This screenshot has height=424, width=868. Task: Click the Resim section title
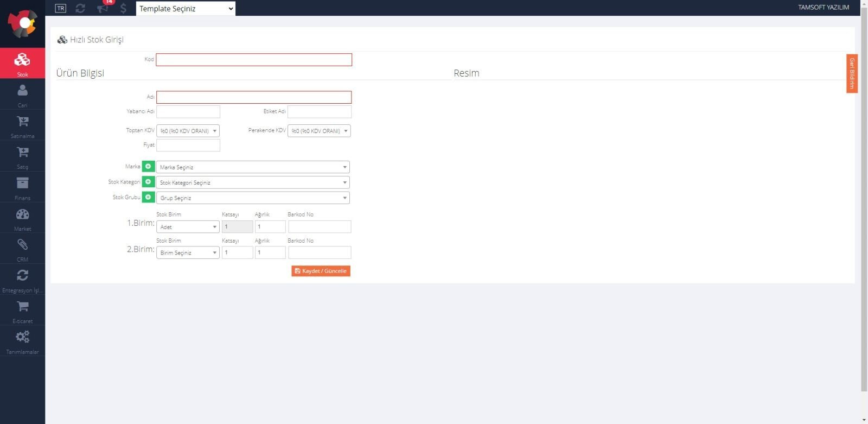point(467,73)
